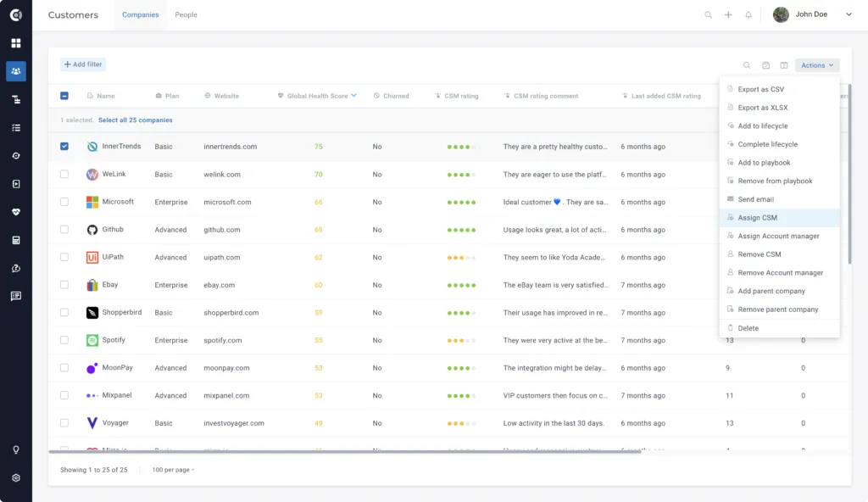This screenshot has width=868, height=502.
Task: Click the Spotify company logo
Action: (92, 340)
